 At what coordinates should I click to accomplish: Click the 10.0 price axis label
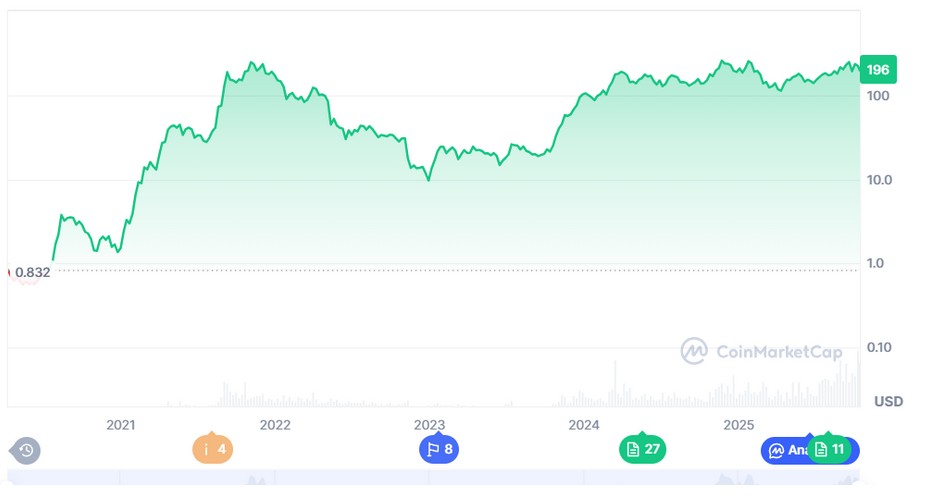point(880,180)
